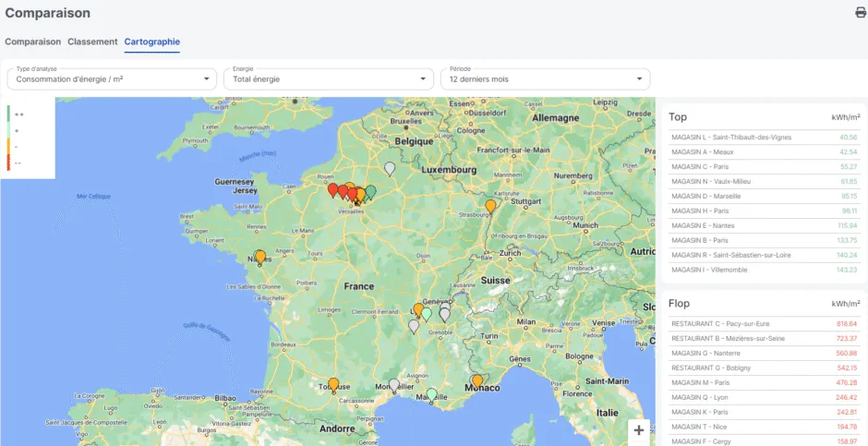This screenshot has height=446, width=868.
Task: Select the light green marker on Marseille
Action: tap(432, 395)
